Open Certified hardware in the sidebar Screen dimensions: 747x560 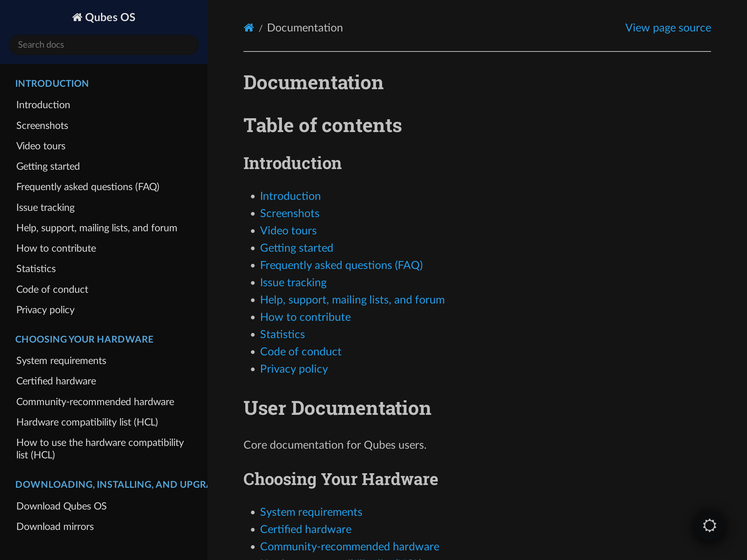click(56, 381)
